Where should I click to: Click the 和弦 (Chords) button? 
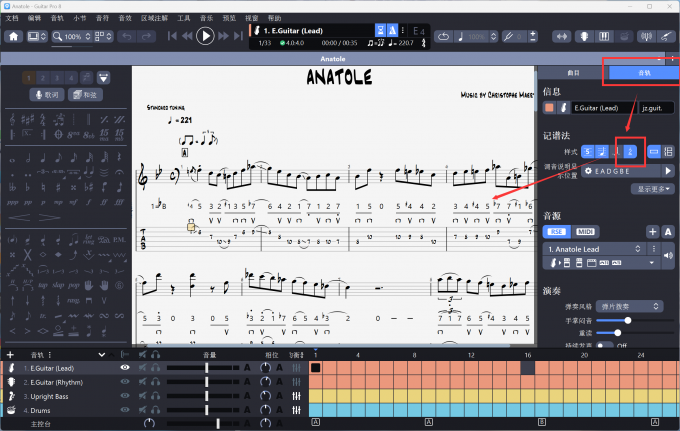click(x=83, y=95)
